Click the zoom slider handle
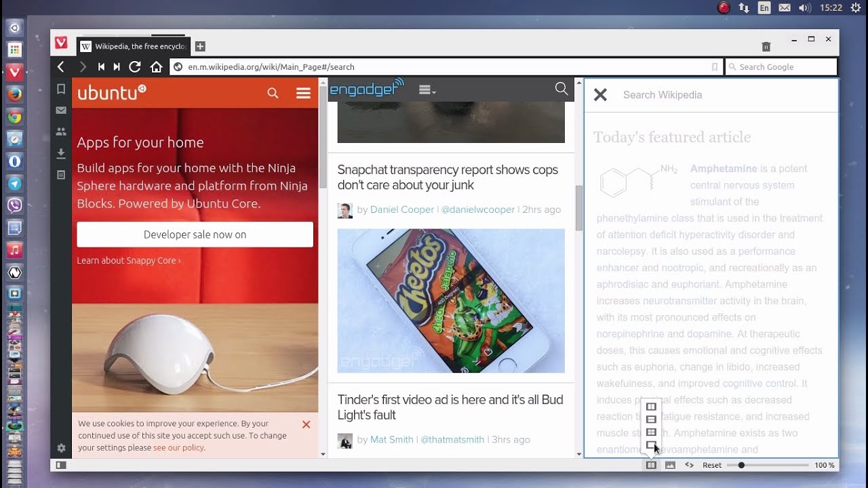The height and width of the screenshot is (488, 868). coord(741,465)
